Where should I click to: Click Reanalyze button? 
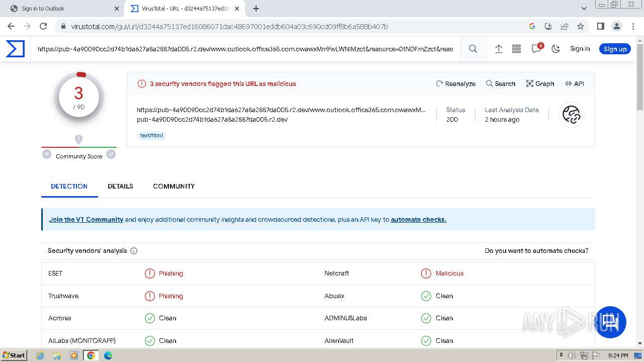[456, 83]
